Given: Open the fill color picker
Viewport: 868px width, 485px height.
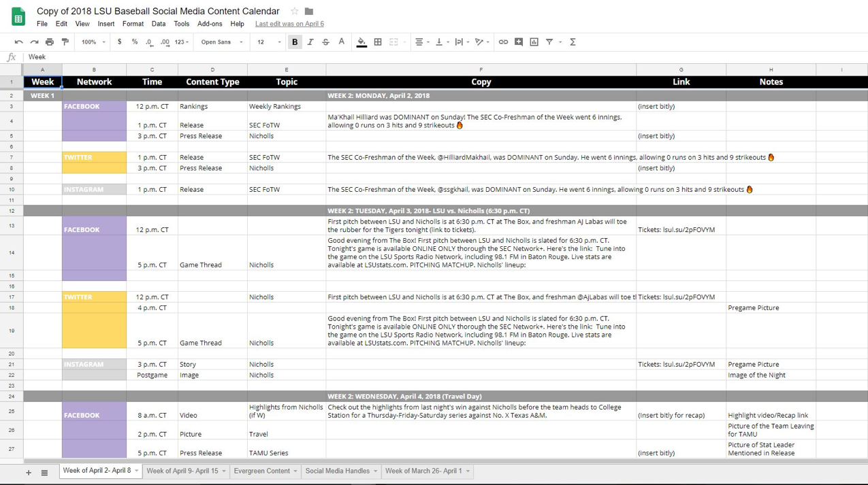Looking at the screenshot, I should (361, 42).
